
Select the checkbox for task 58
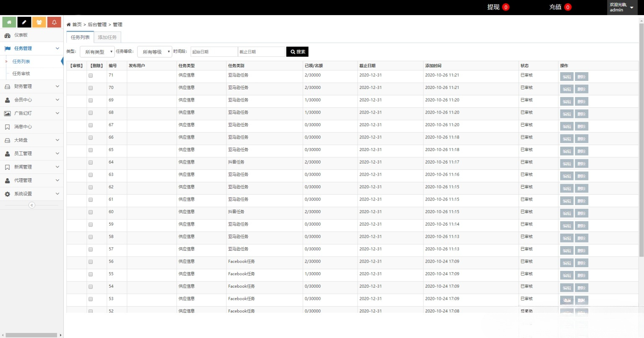pyautogui.click(x=91, y=237)
